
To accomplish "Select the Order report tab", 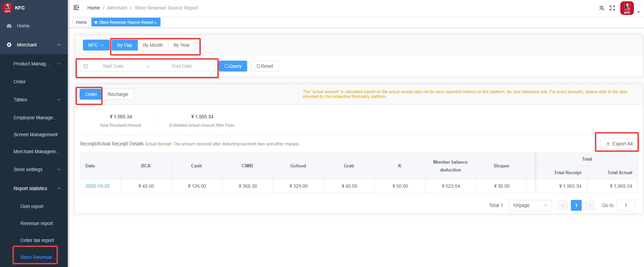I will (91, 94).
